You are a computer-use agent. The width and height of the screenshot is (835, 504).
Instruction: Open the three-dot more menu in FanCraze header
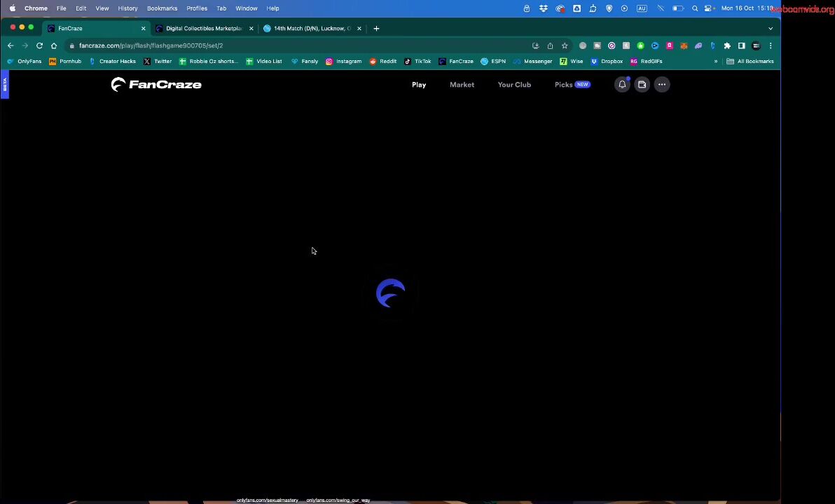pos(662,85)
